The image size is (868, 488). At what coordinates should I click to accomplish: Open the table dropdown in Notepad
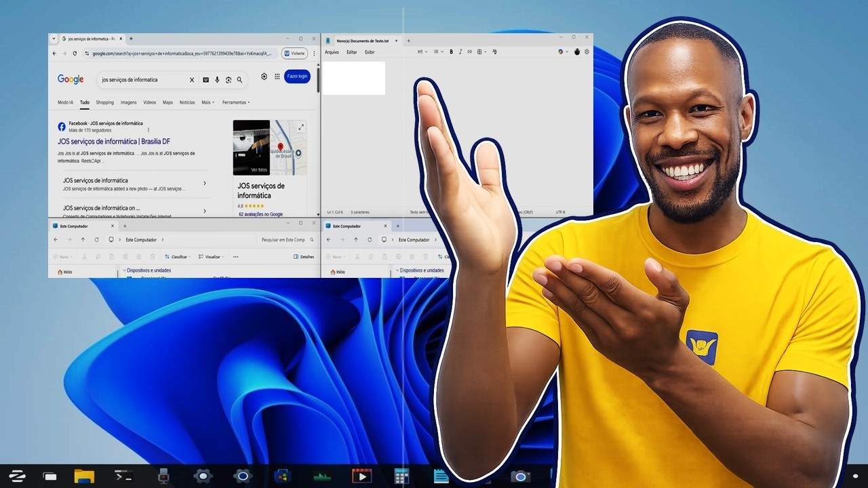[x=481, y=52]
